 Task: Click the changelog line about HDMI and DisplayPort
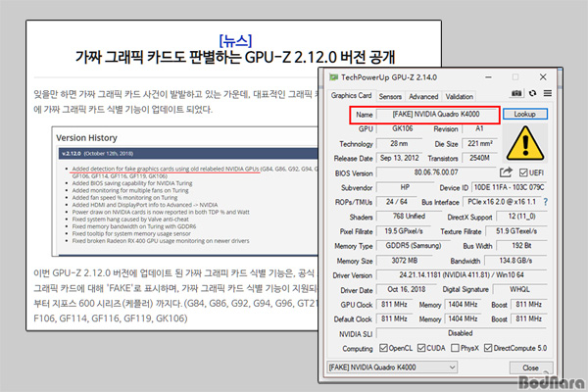145,205
